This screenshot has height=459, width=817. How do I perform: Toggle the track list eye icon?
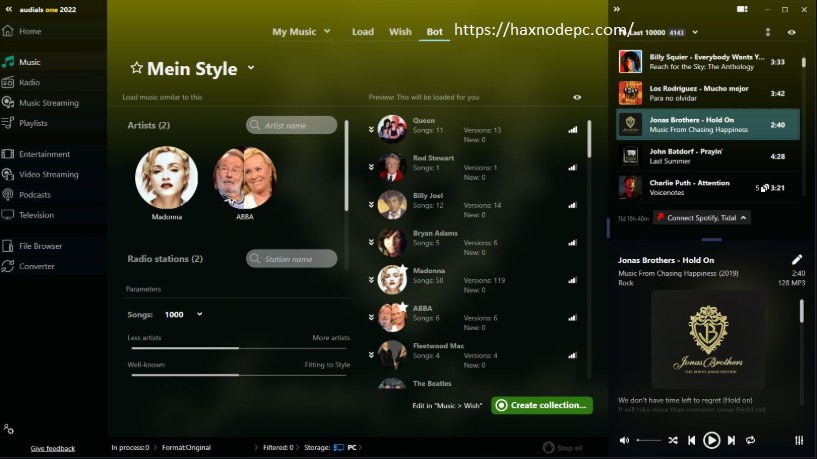click(791, 32)
